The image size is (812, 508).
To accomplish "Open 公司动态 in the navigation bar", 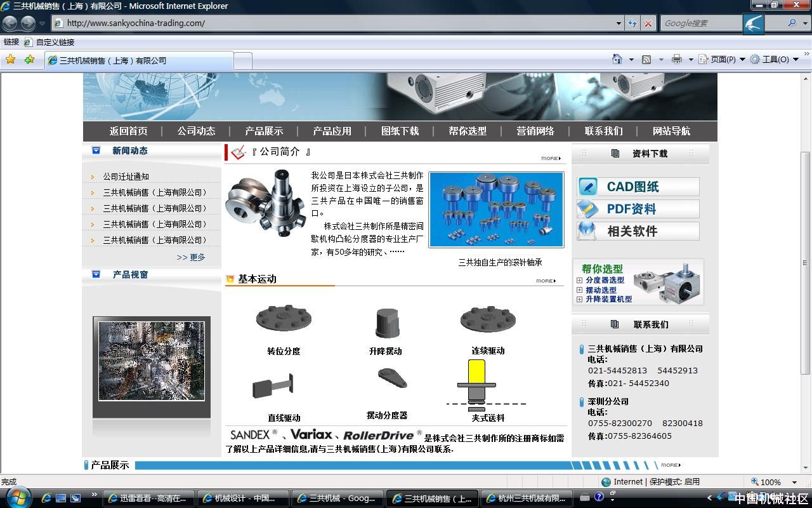I will click(196, 131).
